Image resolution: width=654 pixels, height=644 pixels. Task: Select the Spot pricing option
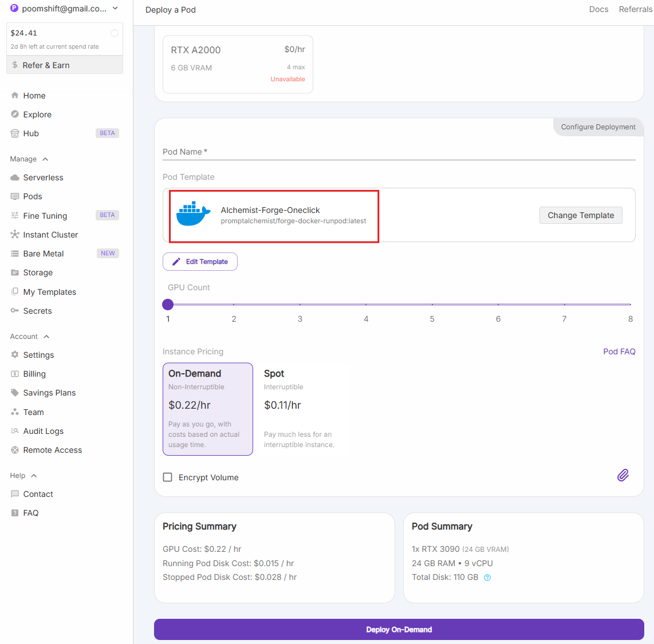click(x=303, y=409)
